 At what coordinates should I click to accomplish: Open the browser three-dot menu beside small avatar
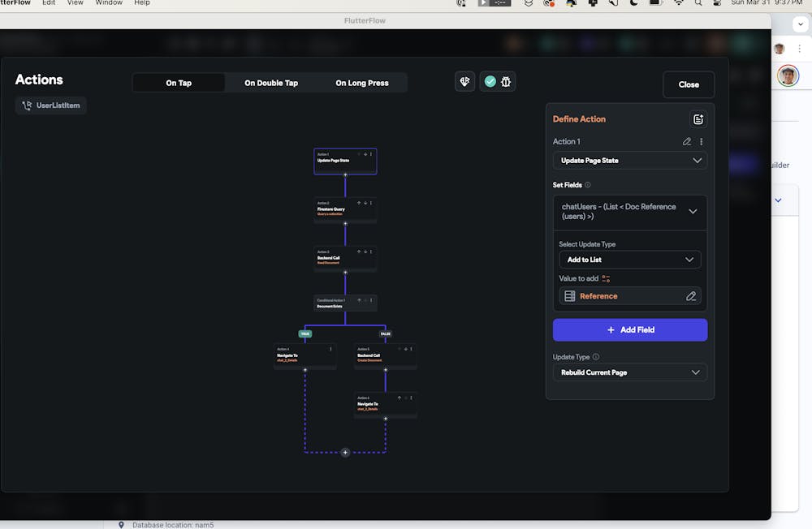click(x=800, y=49)
